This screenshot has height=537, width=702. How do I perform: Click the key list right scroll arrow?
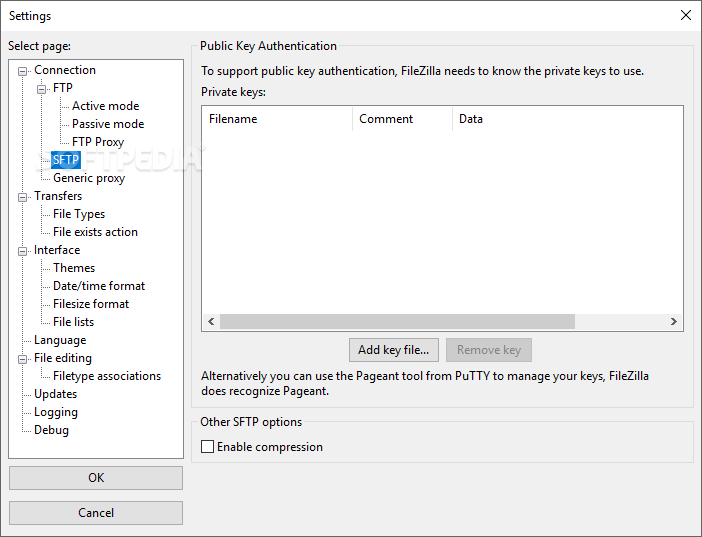[674, 321]
